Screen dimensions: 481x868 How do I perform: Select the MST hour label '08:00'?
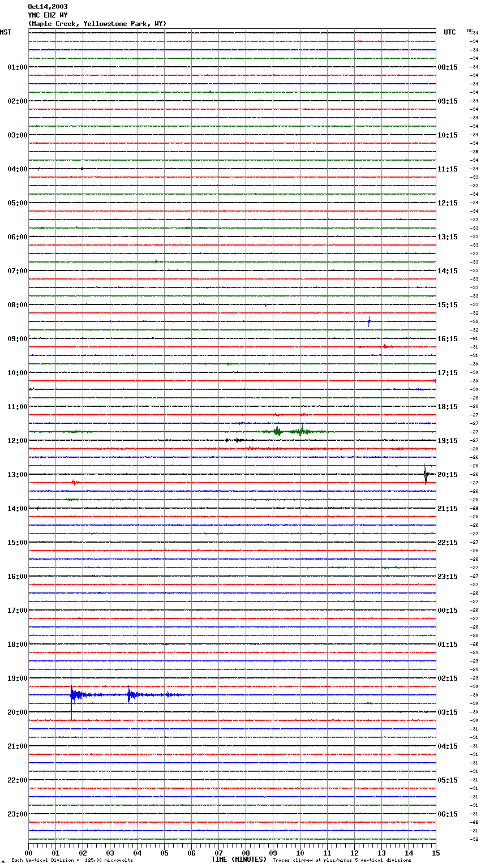coord(18,305)
